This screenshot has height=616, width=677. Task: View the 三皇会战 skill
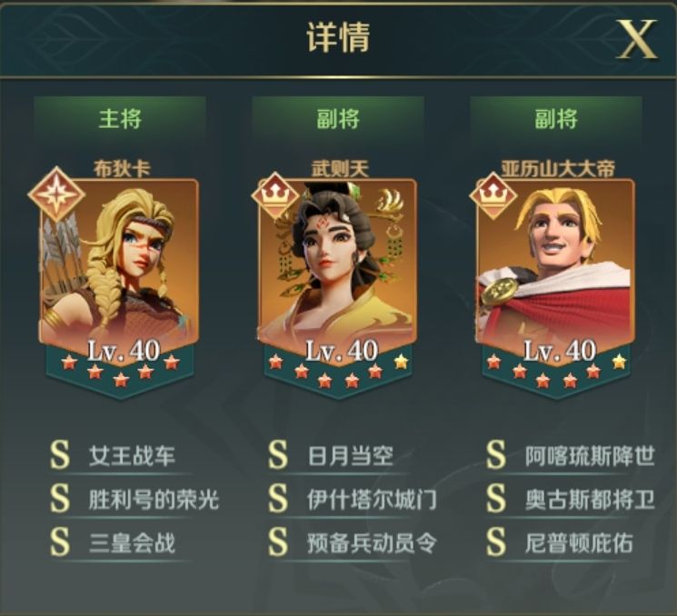coord(132,543)
